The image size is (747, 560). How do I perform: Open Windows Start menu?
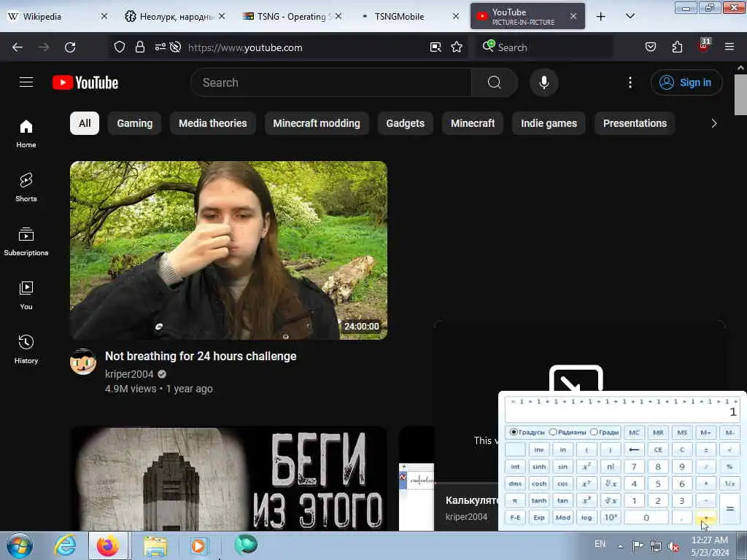coord(20,545)
